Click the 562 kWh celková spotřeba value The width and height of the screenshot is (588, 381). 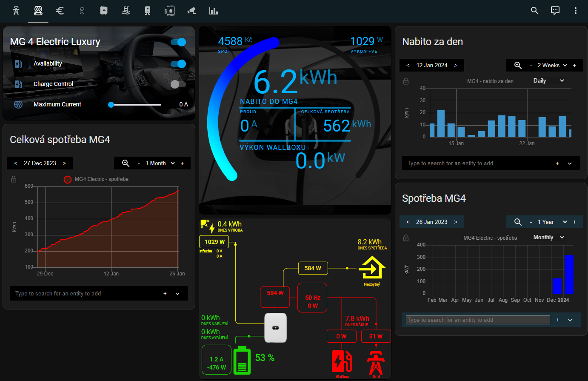[347, 126]
